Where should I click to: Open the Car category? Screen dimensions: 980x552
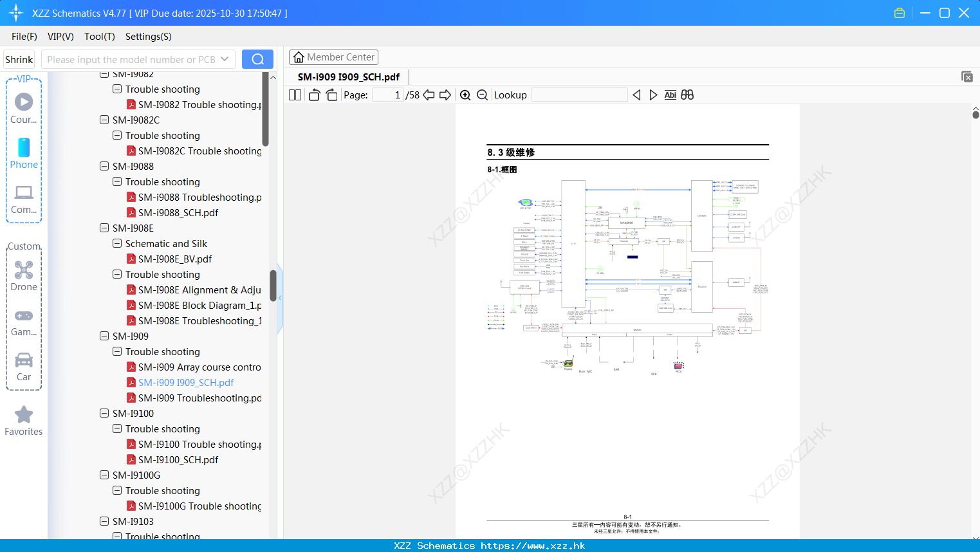[24, 367]
